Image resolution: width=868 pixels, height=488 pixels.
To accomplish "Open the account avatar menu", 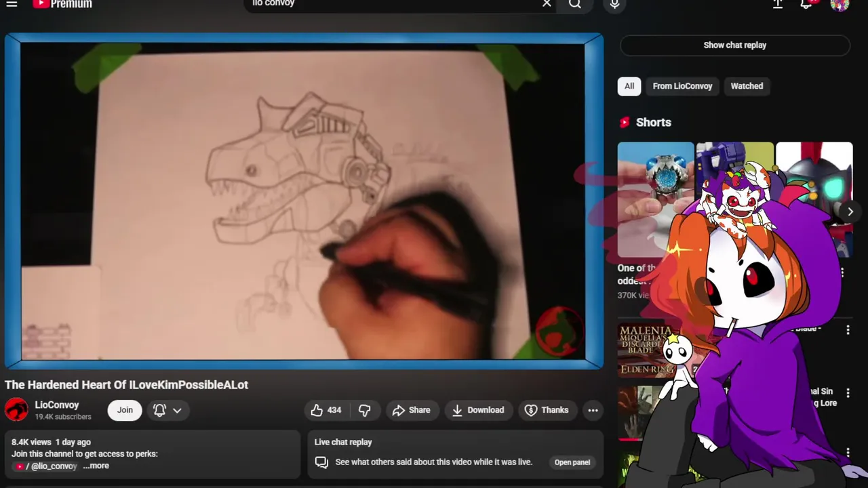I will 840,4.
